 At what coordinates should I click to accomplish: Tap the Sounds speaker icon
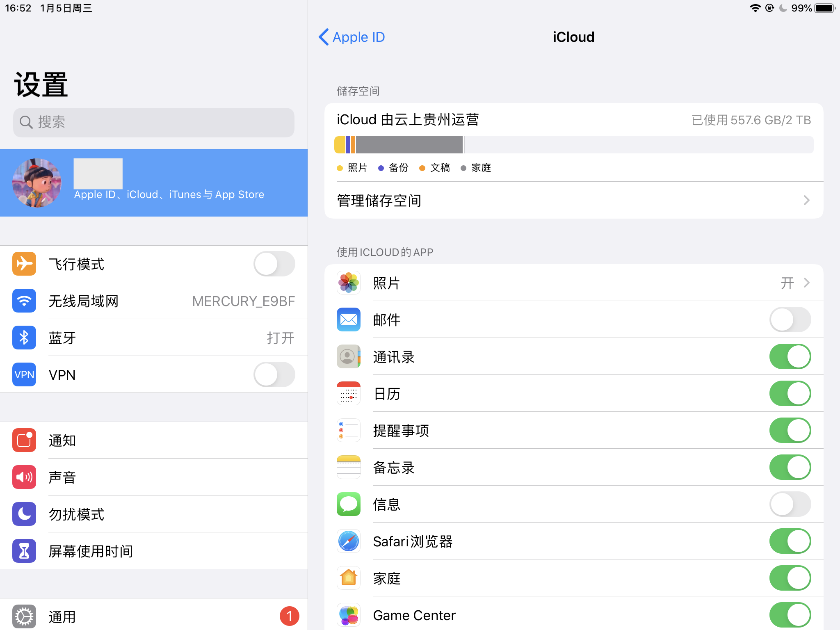coord(24,477)
